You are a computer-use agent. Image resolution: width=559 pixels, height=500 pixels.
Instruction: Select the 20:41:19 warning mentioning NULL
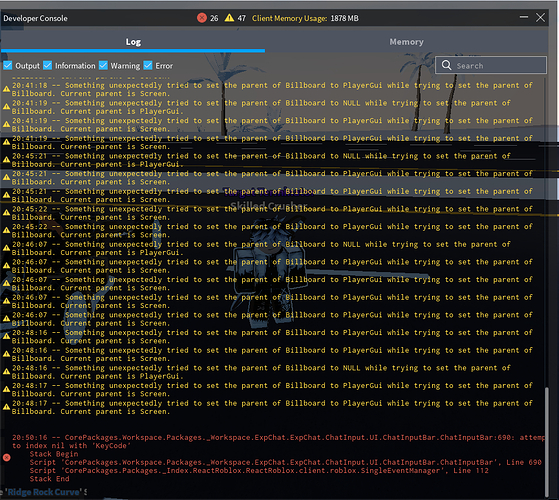[x=261, y=107]
